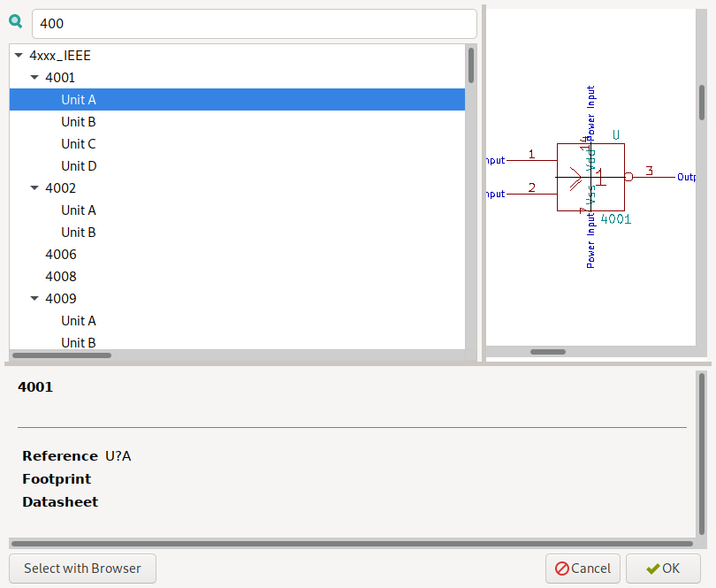This screenshot has height=588, width=716.
Task: Collapse the 4009 symbol arrow
Action: click(34, 299)
